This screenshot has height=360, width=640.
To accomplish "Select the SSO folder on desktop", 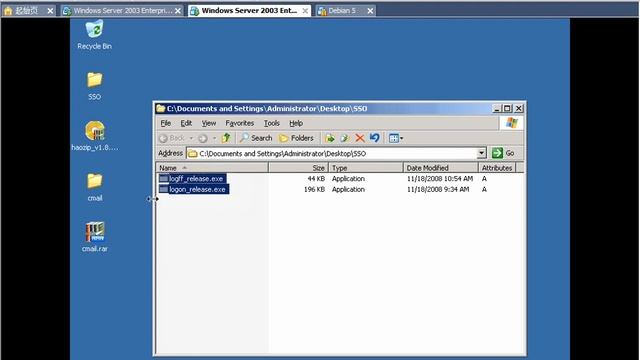I will coord(94,86).
